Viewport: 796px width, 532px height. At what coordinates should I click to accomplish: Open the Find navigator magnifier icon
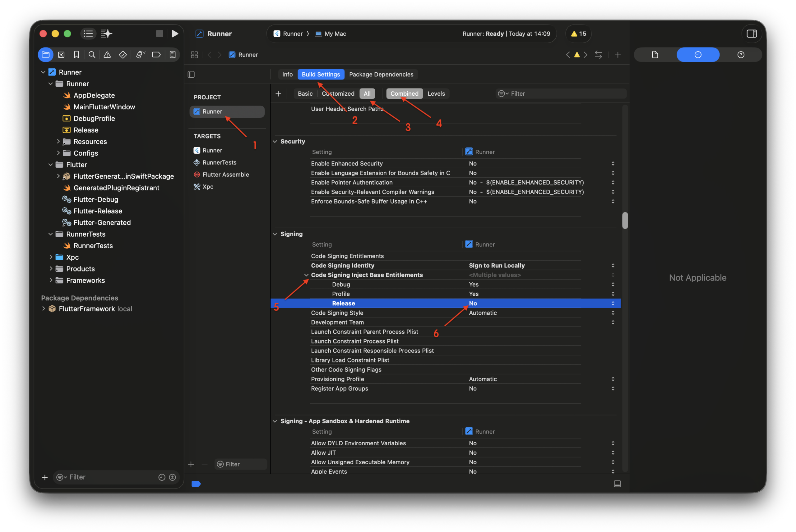pos(92,55)
